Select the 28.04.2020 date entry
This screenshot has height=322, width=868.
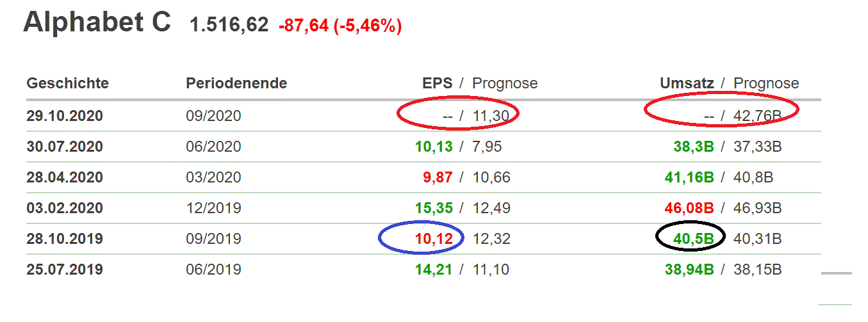point(64,177)
